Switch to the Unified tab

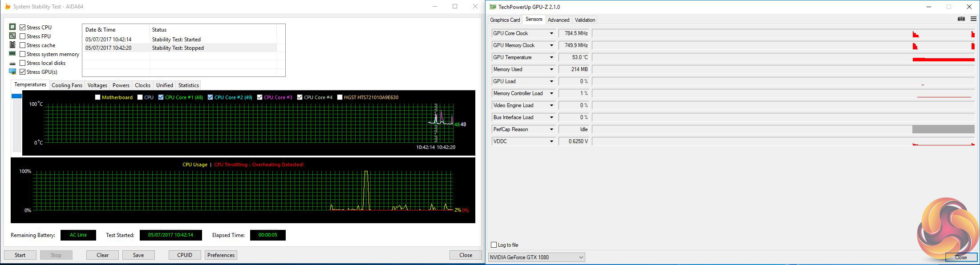(x=165, y=85)
